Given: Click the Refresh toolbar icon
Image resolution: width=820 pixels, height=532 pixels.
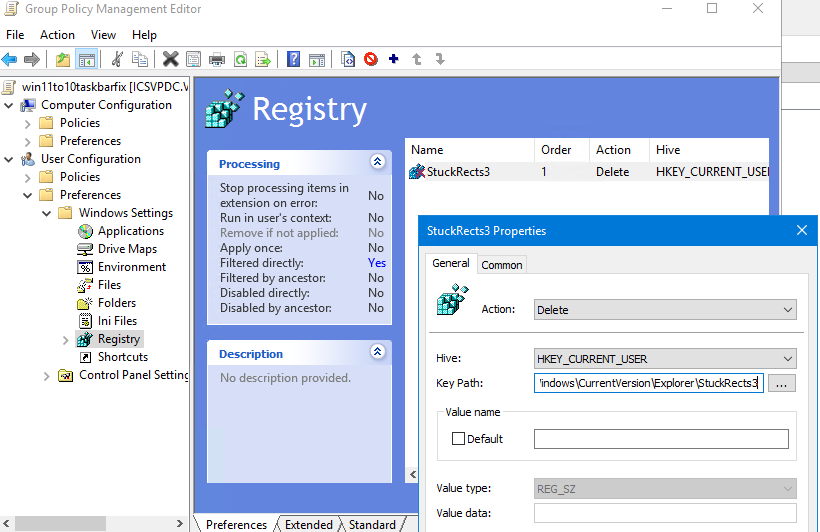Looking at the screenshot, I should click(241, 59).
